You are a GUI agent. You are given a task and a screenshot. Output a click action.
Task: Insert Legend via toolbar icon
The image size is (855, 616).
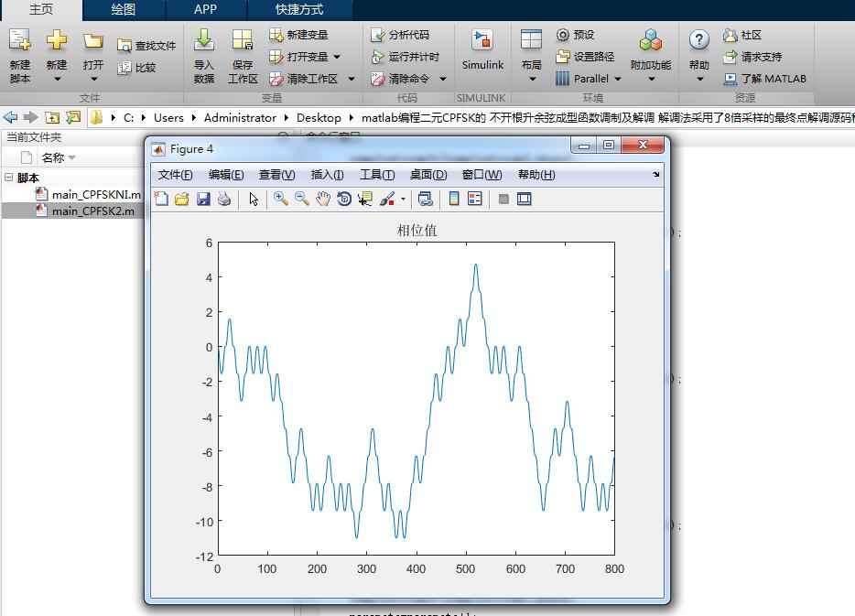click(475, 199)
